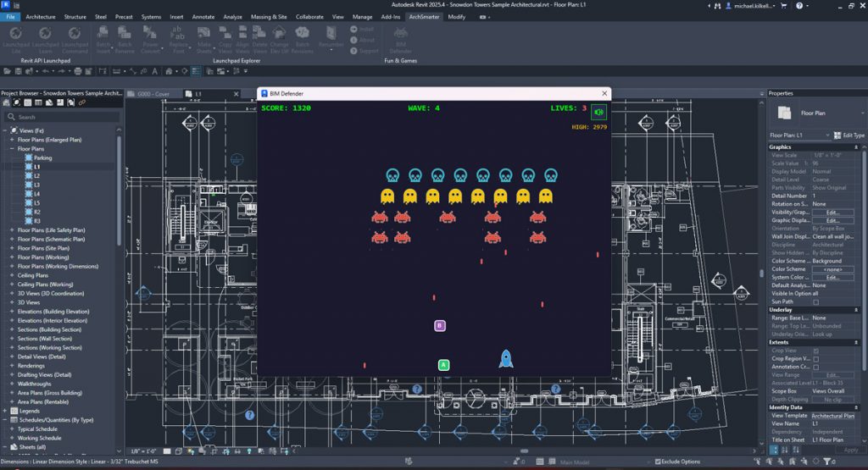The height and width of the screenshot is (470, 868).
Task: Select the Make Sheets tool
Action: click(x=204, y=33)
